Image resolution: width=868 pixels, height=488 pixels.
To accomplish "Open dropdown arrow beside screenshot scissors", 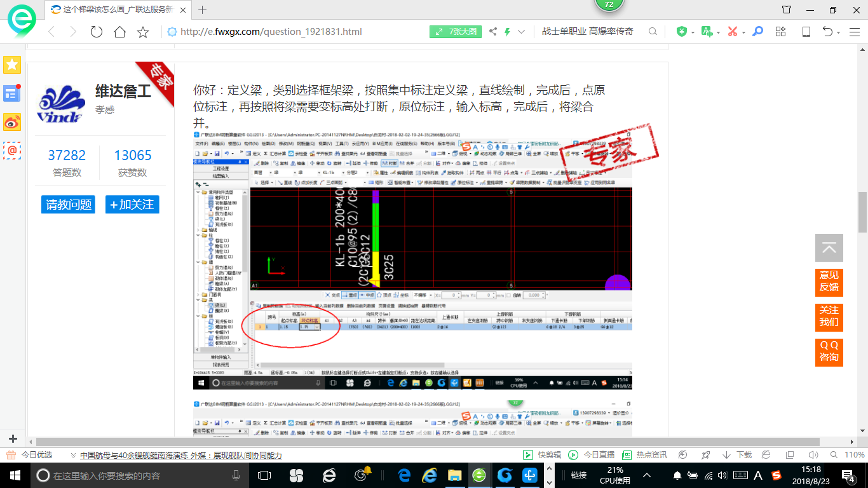I will point(743,32).
